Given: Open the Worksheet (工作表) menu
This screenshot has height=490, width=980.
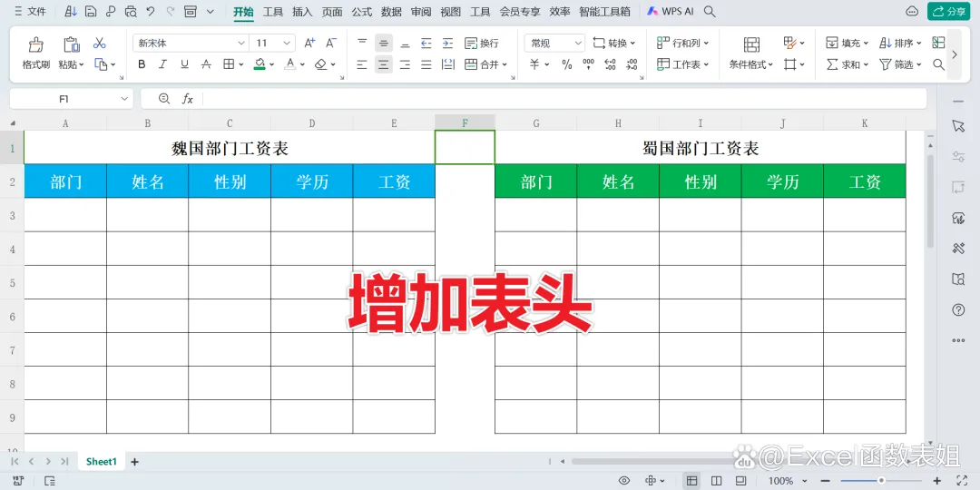Looking at the screenshot, I should click(683, 64).
